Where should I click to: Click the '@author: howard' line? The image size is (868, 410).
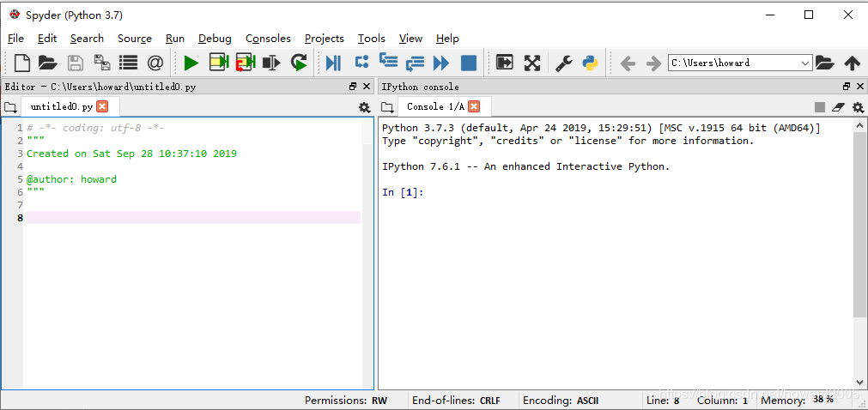coord(71,179)
